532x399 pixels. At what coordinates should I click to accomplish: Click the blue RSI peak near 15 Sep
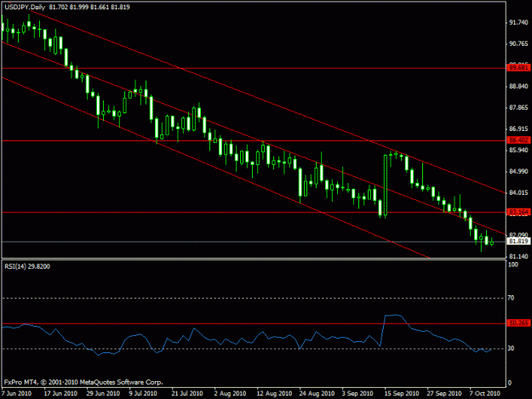[393, 316]
